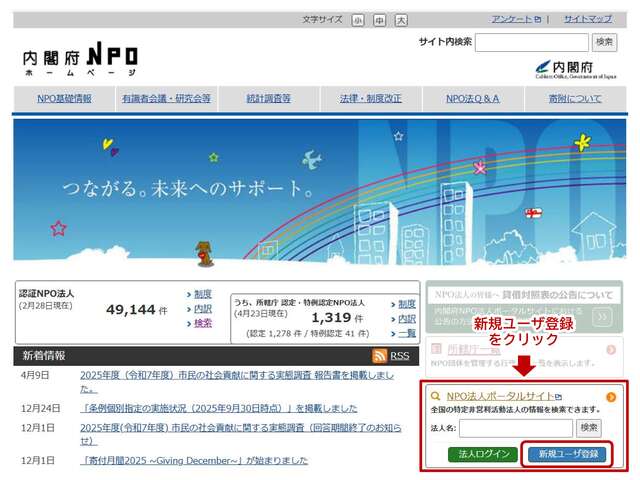Image resolution: width=640 pixels, height=480 pixels.
Task: Click orange arrow icon in portal site box
Action: tap(611, 397)
